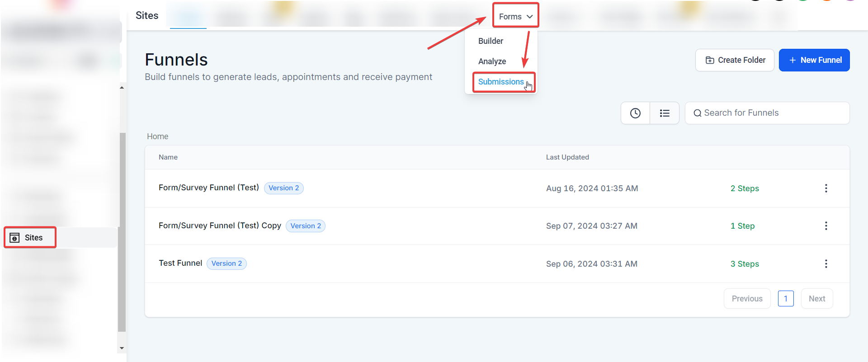Open more options for Form/Survey Funnel (Test)
This screenshot has height=362, width=868.
pos(826,188)
